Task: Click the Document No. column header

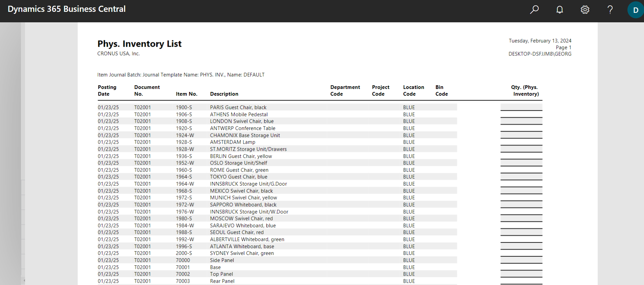Action: coord(147,91)
